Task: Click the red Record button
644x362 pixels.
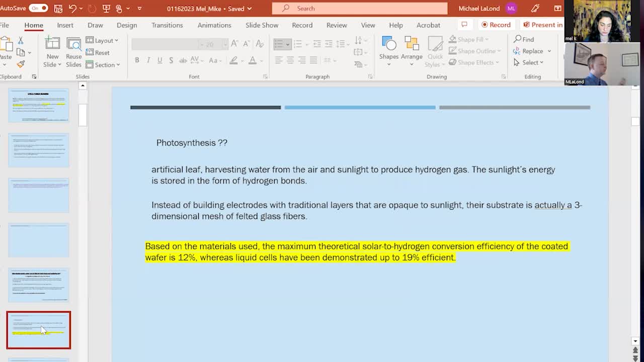Action: pyautogui.click(x=496, y=25)
